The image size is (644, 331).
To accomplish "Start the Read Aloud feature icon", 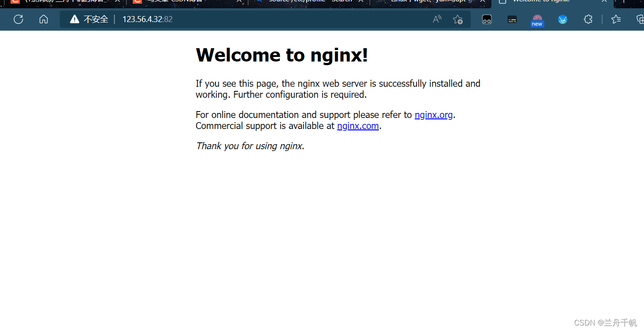I will tap(437, 19).
